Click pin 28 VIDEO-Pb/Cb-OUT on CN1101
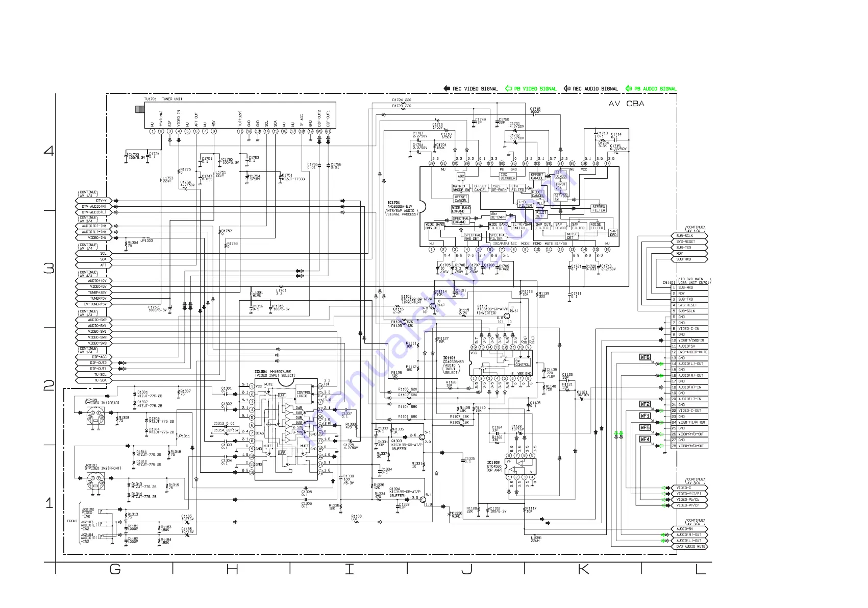Image resolution: width=868 pixels, height=608 pixels. click(x=689, y=446)
